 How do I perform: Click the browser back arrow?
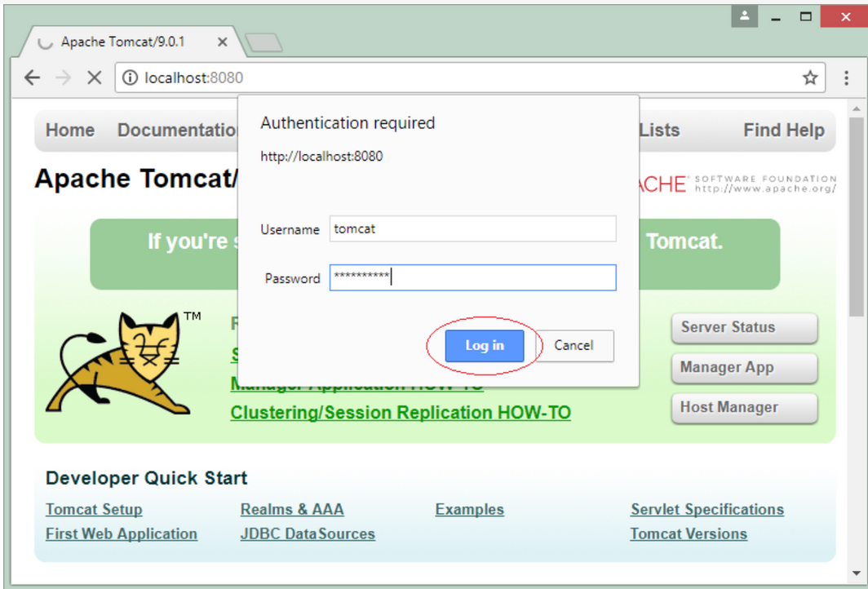coord(32,78)
